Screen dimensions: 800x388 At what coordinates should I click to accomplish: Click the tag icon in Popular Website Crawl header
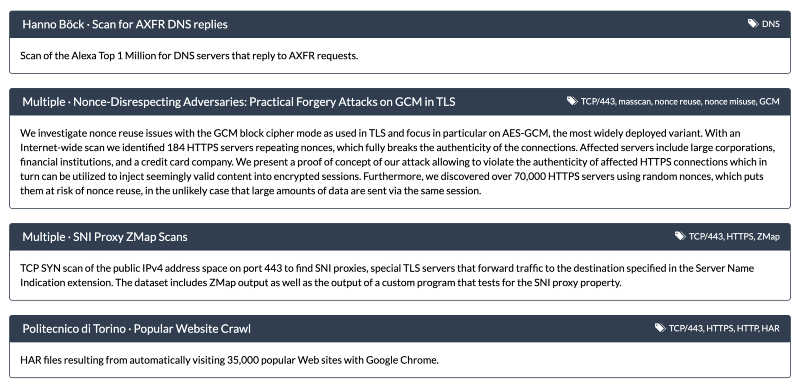(660, 328)
